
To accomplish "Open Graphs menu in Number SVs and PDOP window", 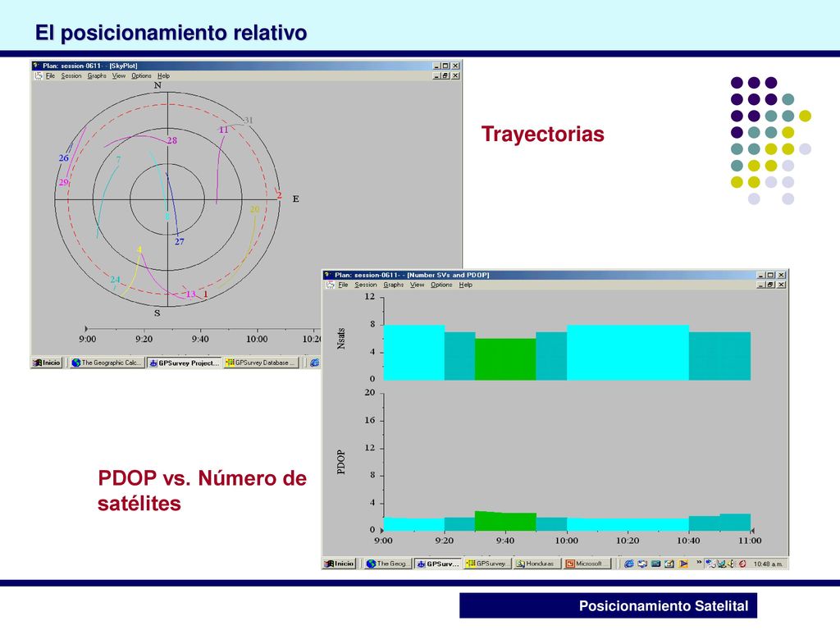I will [393, 285].
